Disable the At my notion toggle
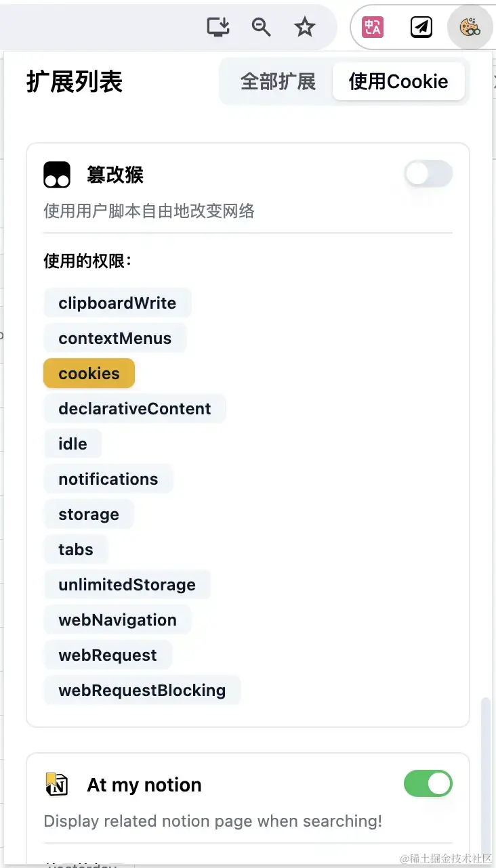This screenshot has width=496, height=868. 428,783
